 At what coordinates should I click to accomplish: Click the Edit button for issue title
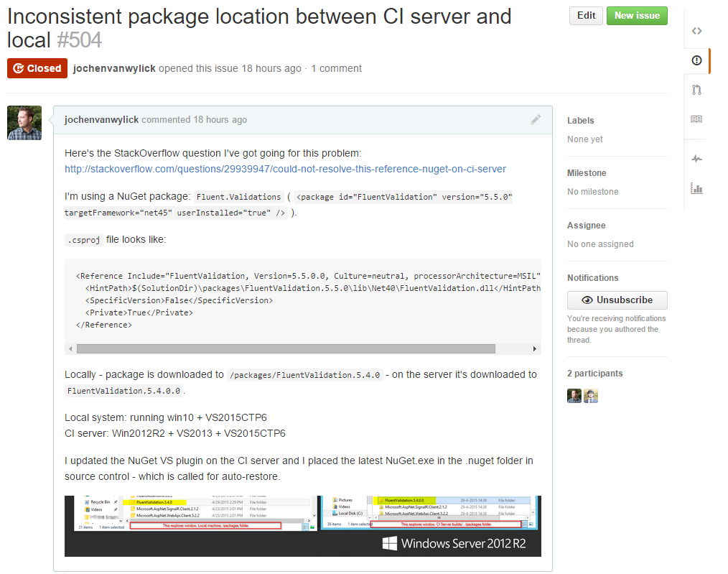586,16
